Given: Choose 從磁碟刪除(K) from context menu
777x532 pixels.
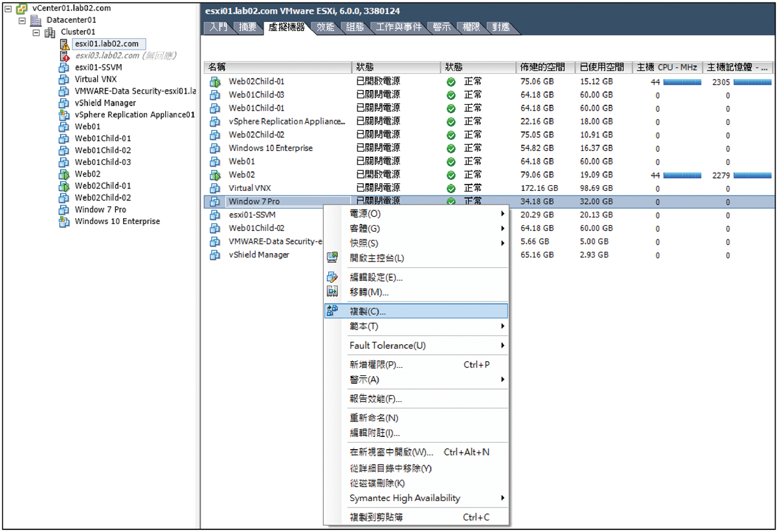Looking at the screenshot, I should [x=416, y=483].
